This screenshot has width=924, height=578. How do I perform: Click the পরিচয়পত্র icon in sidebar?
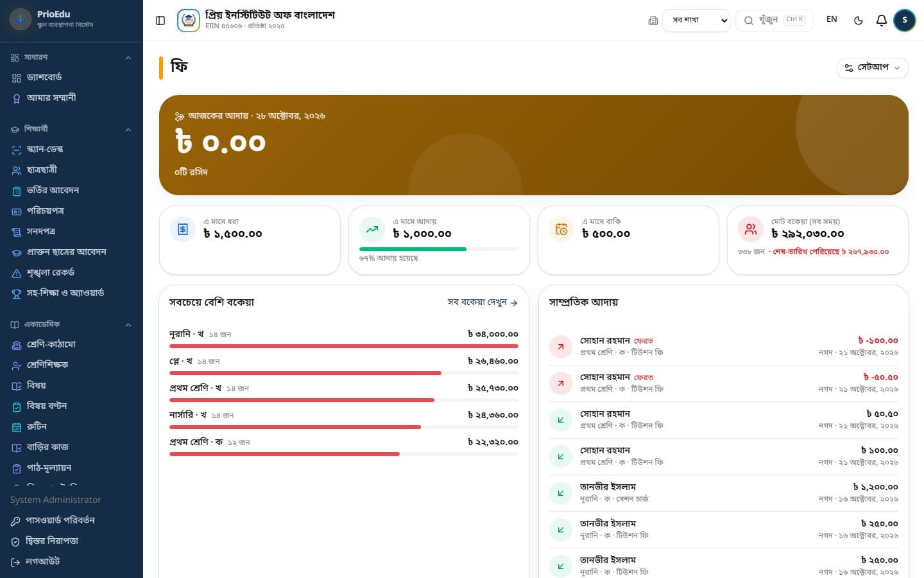click(x=17, y=211)
